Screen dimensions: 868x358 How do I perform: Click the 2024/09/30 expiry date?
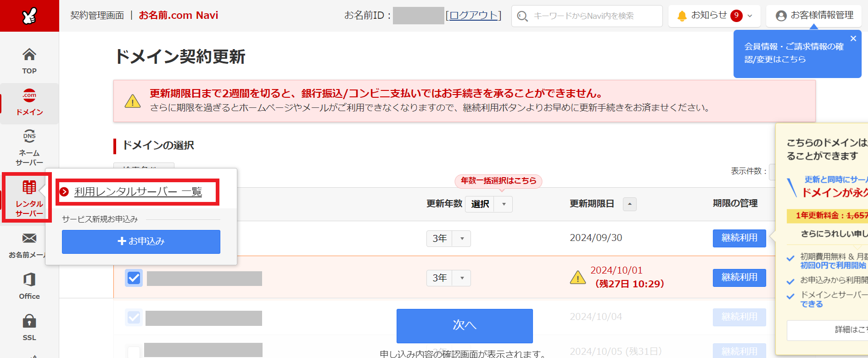pos(596,238)
